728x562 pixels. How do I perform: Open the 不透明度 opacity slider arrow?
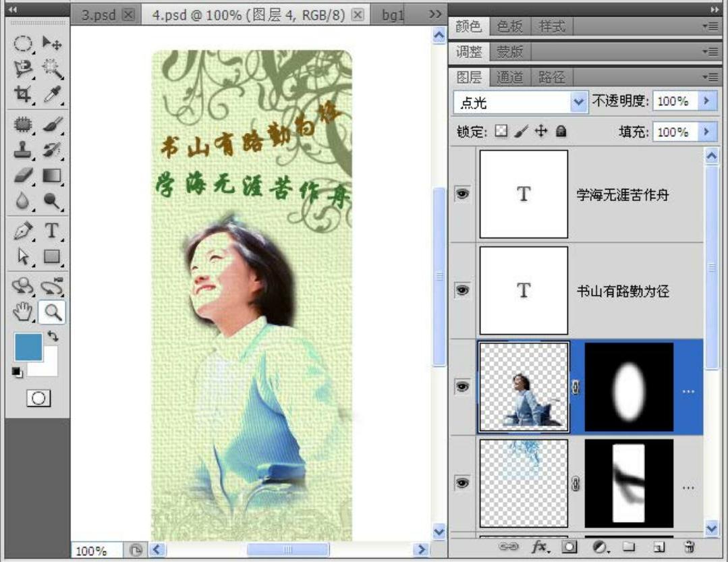coord(706,101)
